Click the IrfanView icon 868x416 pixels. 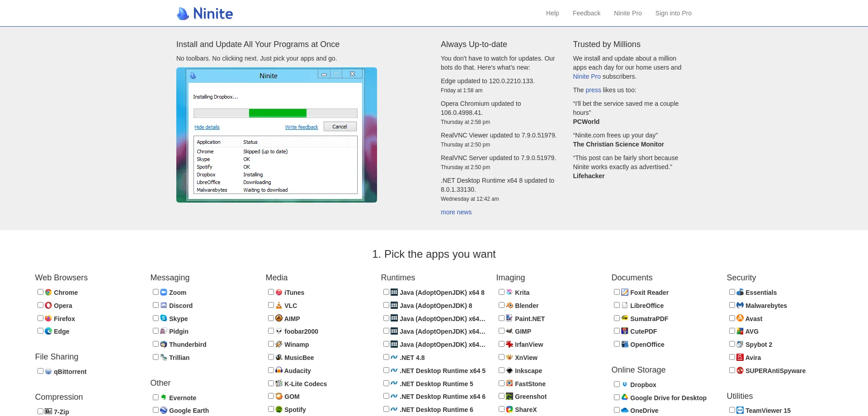click(x=509, y=345)
